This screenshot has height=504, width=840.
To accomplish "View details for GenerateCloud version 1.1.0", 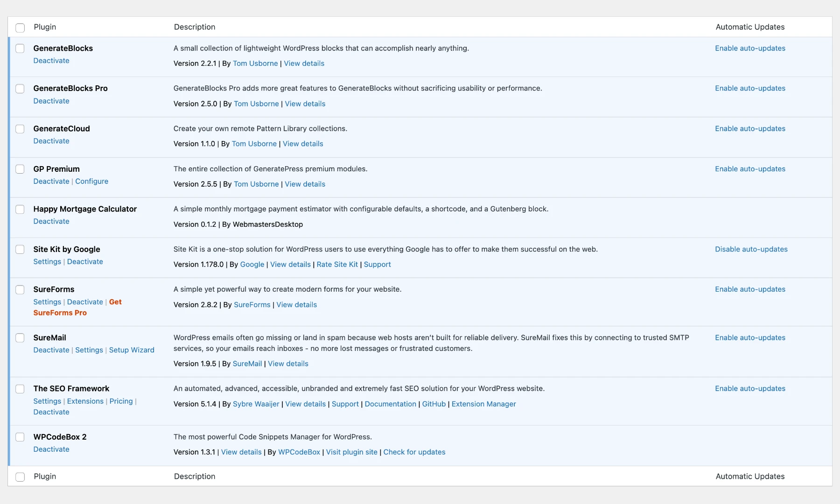I will click(x=303, y=144).
